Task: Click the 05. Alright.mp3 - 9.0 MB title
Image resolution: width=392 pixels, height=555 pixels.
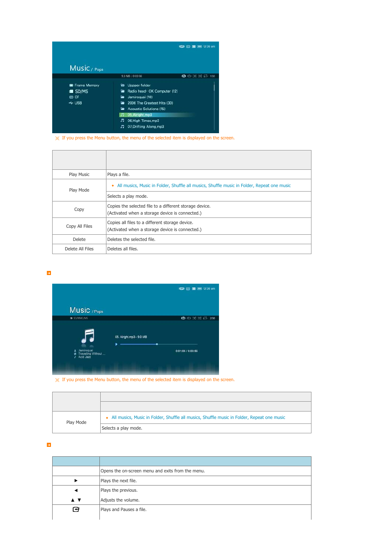Action: [x=131, y=337]
